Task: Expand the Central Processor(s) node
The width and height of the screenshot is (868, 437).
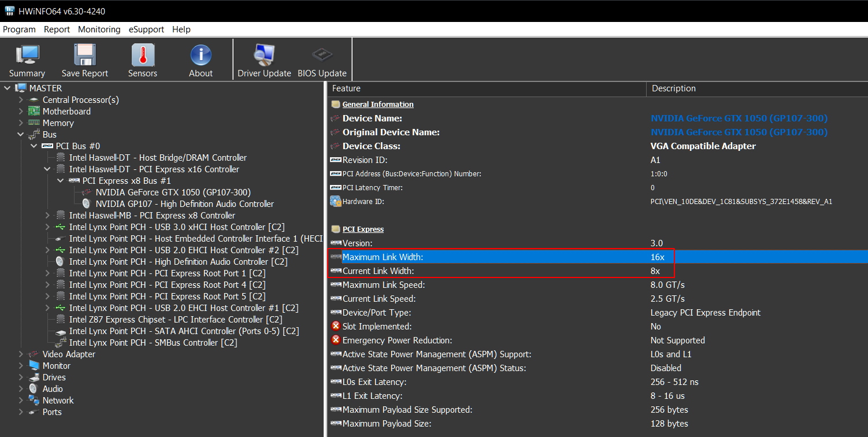Action: (x=21, y=99)
